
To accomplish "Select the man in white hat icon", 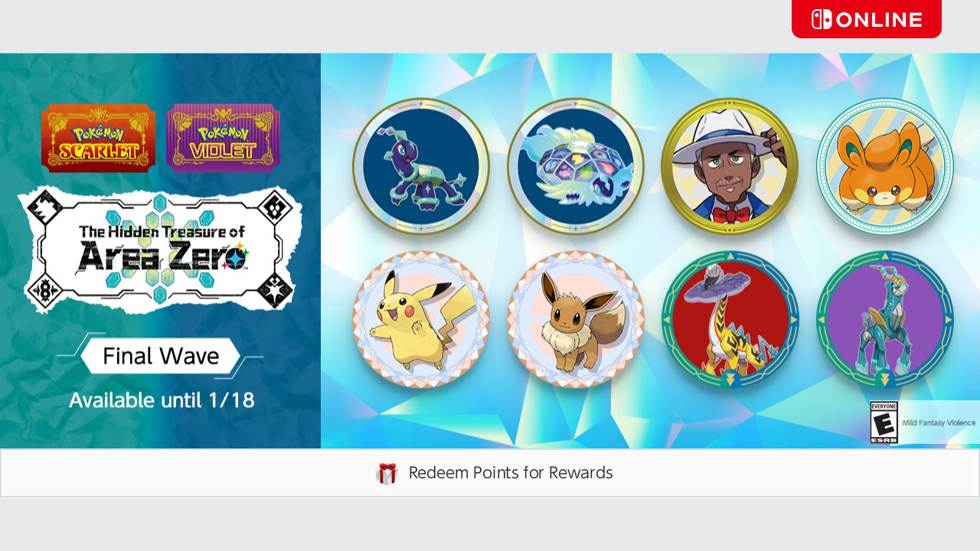I will click(730, 166).
